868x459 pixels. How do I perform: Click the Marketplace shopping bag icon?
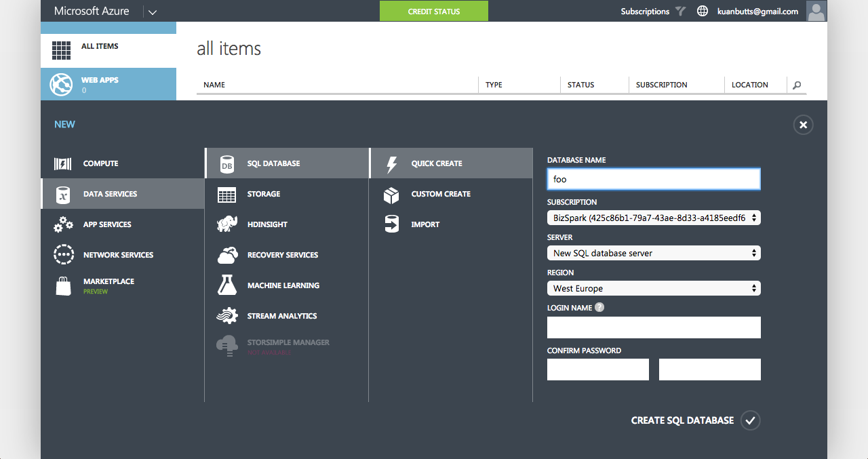[x=63, y=286]
